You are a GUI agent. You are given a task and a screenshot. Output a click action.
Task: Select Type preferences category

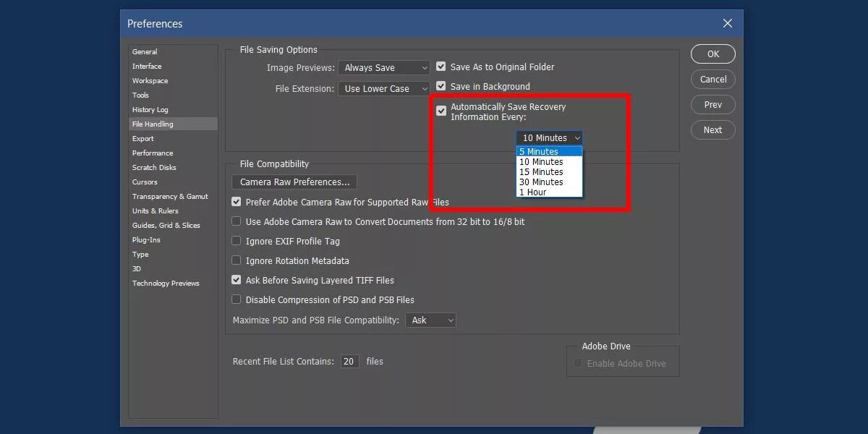pos(173,255)
